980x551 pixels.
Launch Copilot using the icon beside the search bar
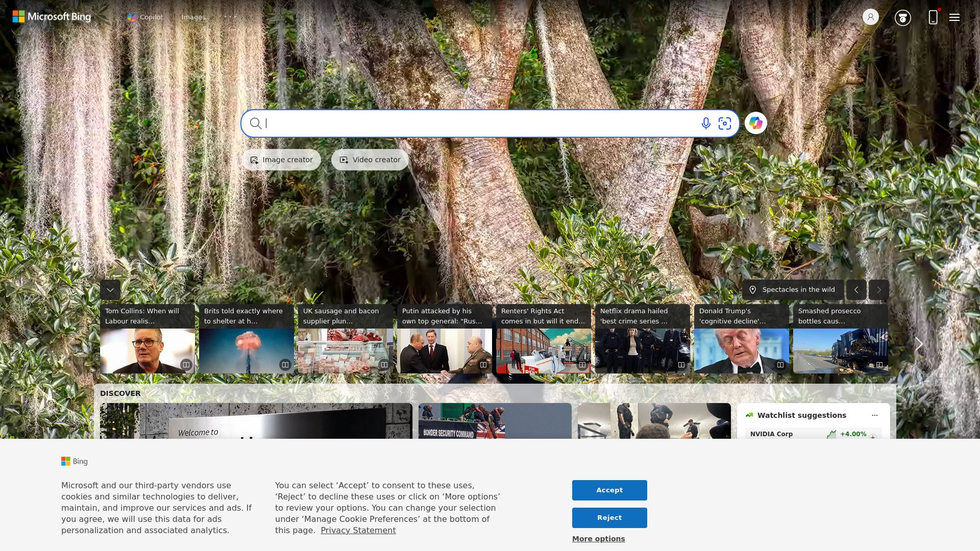pos(755,123)
